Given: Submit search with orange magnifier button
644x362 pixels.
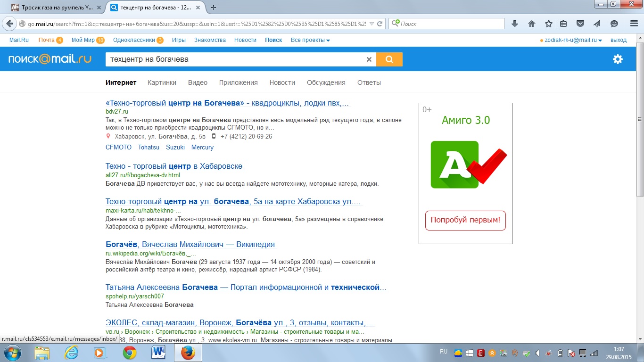Looking at the screenshot, I should click(389, 59).
